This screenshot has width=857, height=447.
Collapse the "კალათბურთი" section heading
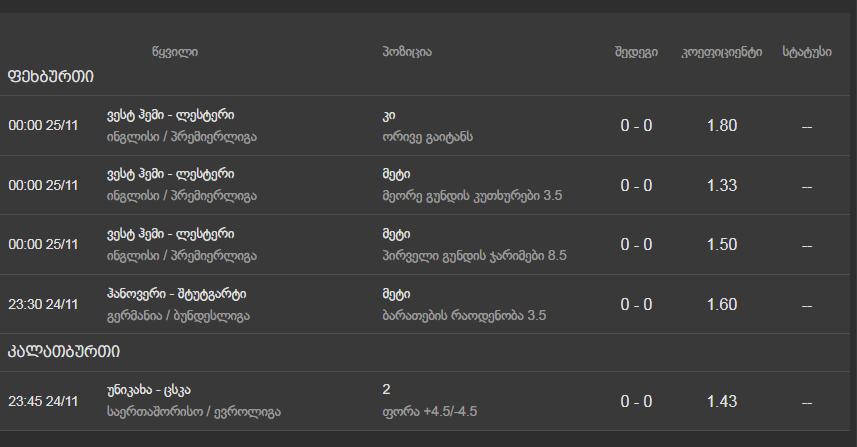[x=64, y=351]
